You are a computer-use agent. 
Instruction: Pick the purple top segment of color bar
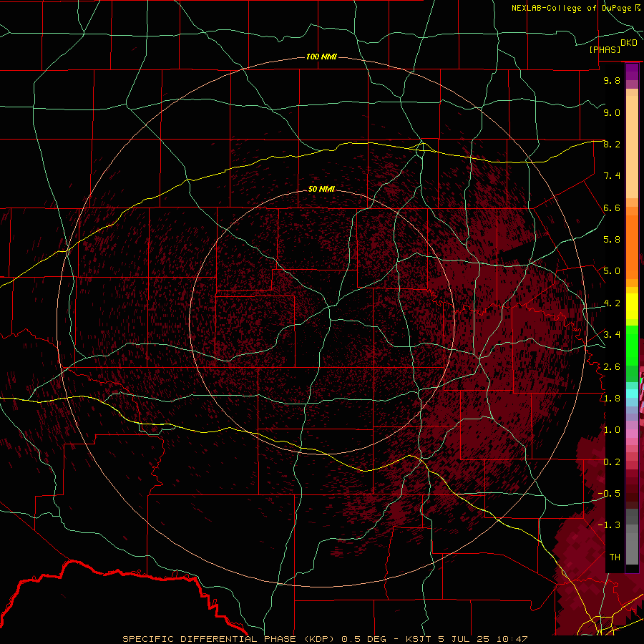(632, 72)
